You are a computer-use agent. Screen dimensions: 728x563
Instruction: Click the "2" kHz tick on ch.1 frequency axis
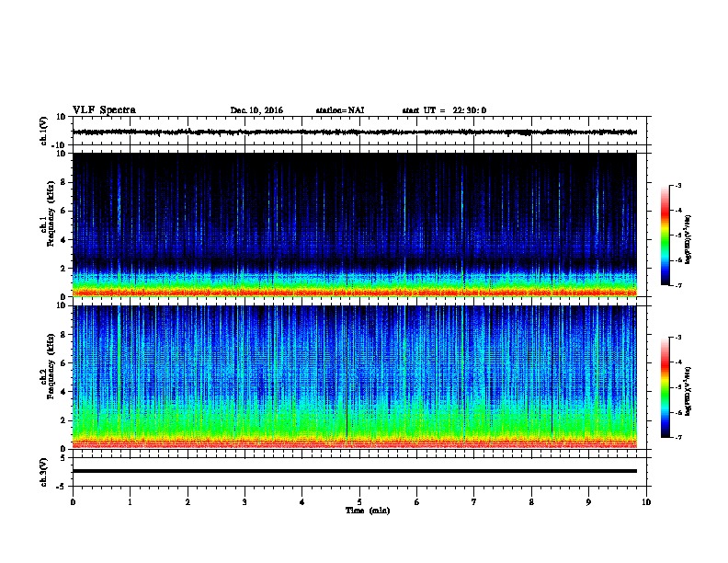pos(63,268)
